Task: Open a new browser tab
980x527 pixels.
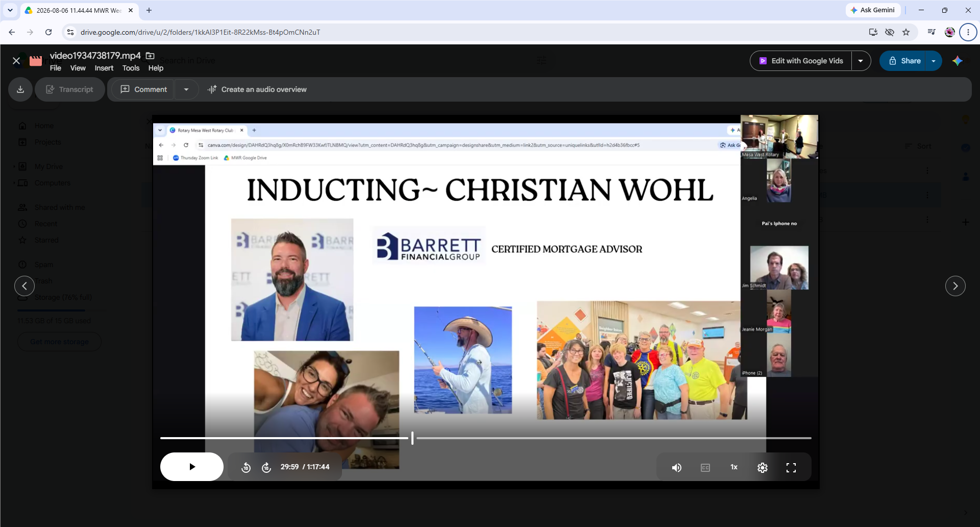Action: pyautogui.click(x=149, y=10)
